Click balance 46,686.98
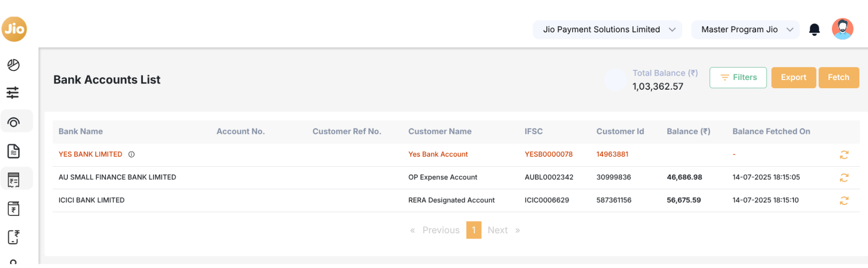Image resolution: width=868 pixels, height=268 pixels. coord(684,177)
